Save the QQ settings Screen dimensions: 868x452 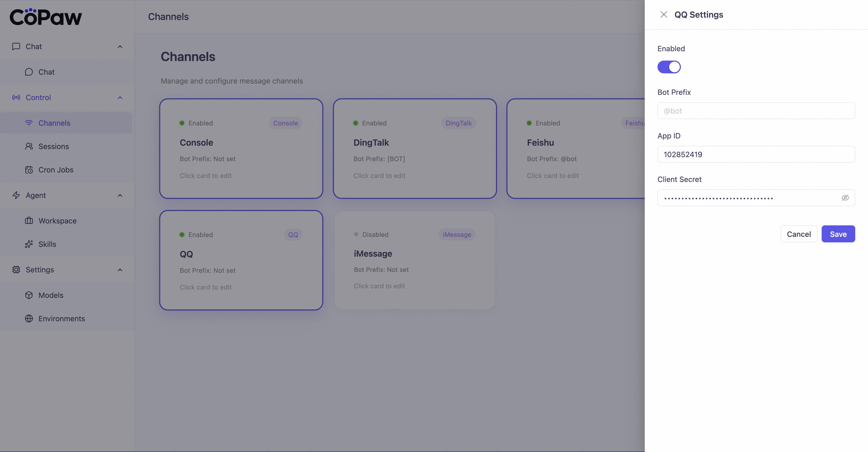[x=838, y=234]
